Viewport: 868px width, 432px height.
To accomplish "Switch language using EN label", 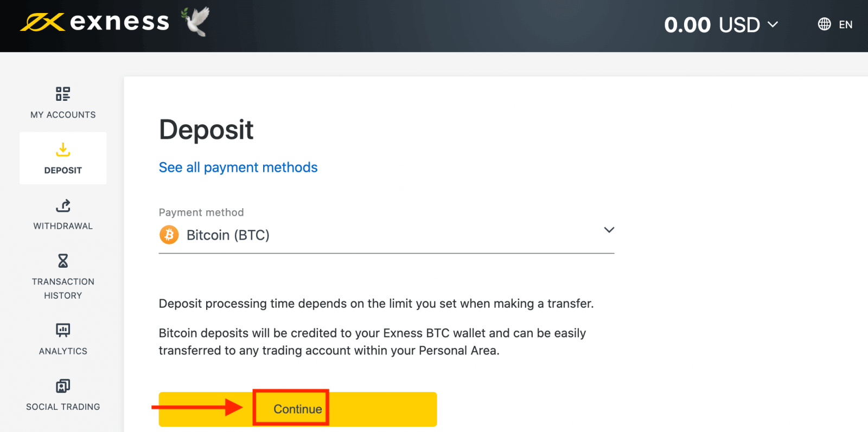I will tap(845, 24).
